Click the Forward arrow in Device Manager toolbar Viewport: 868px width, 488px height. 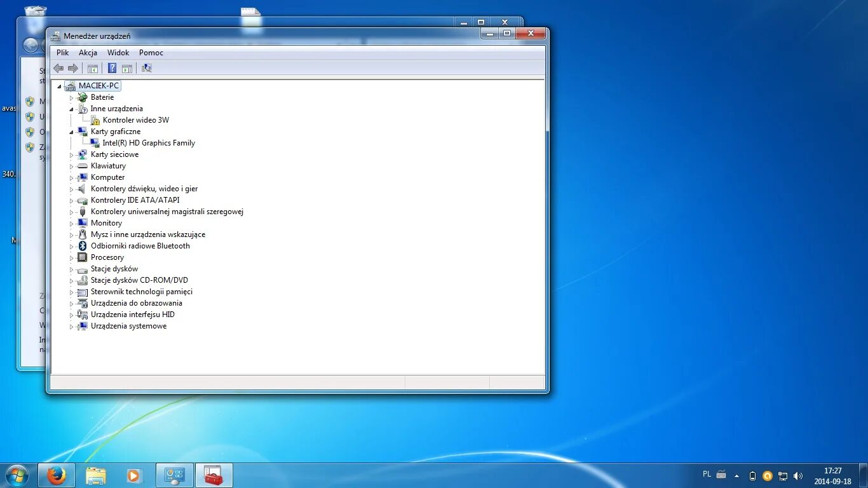coord(73,68)
